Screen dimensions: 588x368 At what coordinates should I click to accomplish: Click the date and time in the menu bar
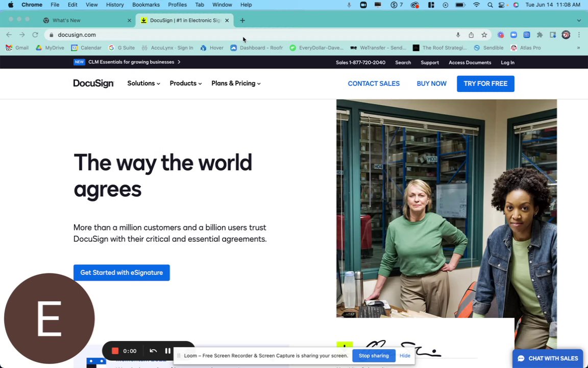[x=553, y=5]
